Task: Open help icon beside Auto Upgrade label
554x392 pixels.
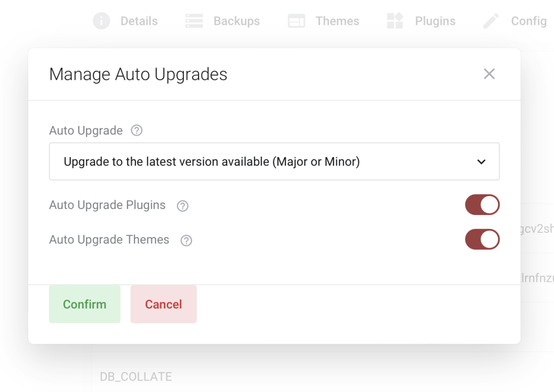Action: (137, 131)
